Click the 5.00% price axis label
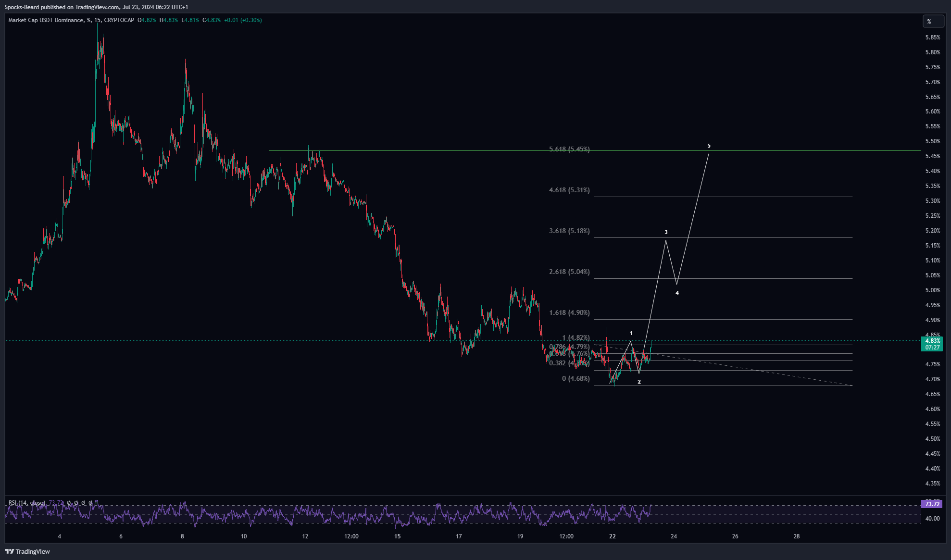 [932, 290]
